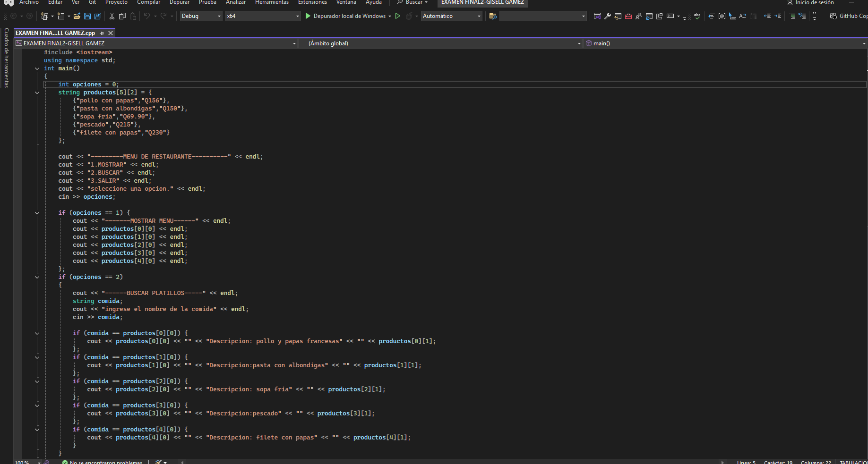Collapse the int main() code block
The image size is (868, 464).
37,68
